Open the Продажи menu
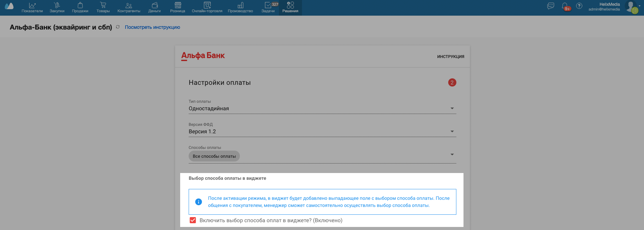The width and height of the screenshot is (644, 230). [80, 8]
